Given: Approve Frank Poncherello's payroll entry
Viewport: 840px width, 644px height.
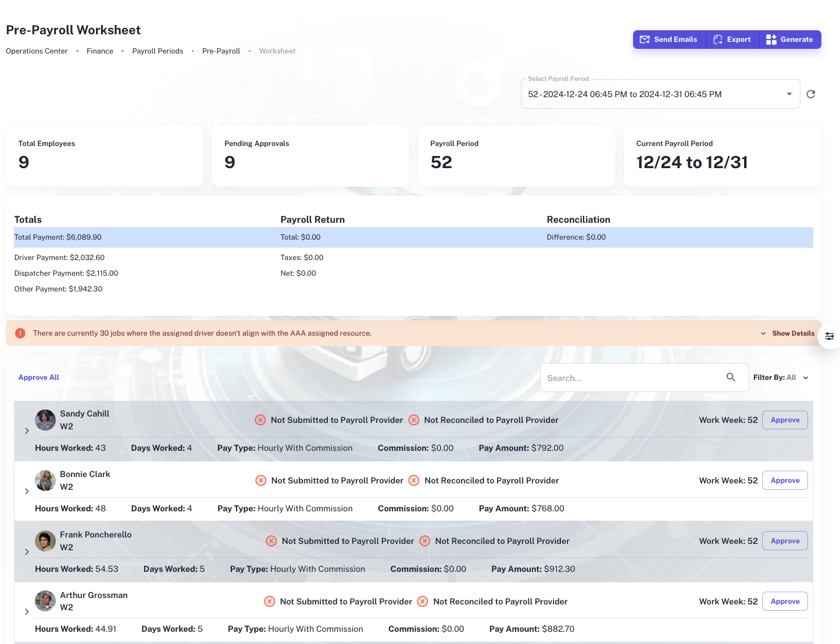Looking at the screenshot, I should tap(784, 540).
